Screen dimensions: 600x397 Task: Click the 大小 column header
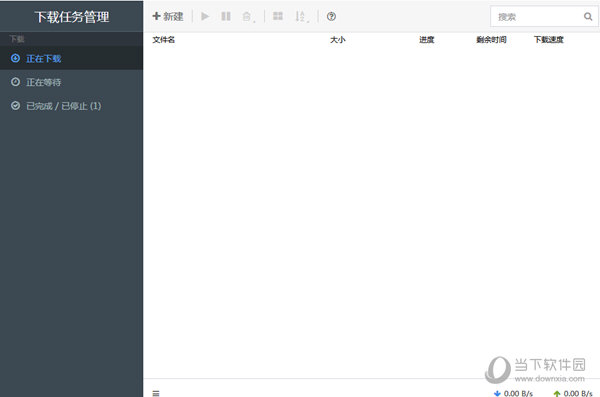point(338,40)
